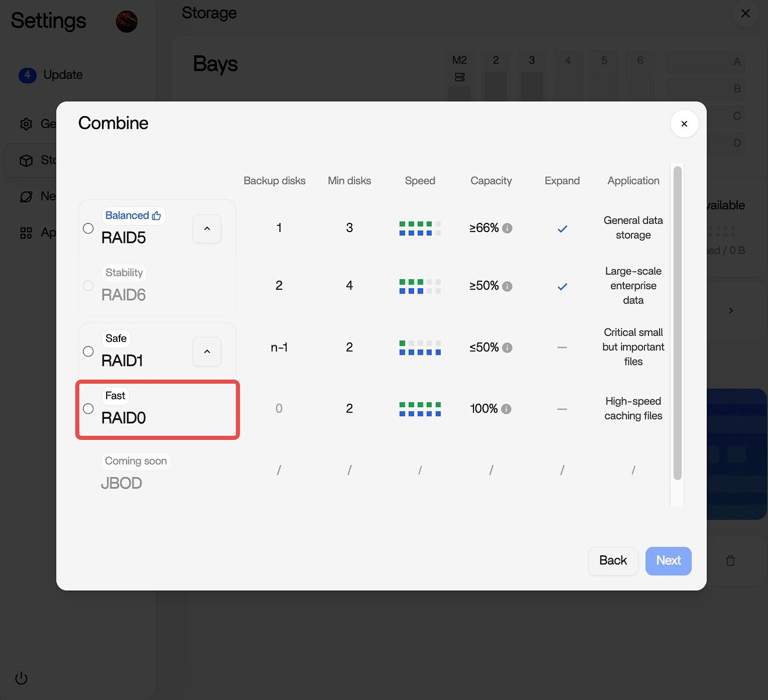768x700 pixels.
Task: Open Storage via the cube icon in sidebar
Action: click(x=26, y=160)
